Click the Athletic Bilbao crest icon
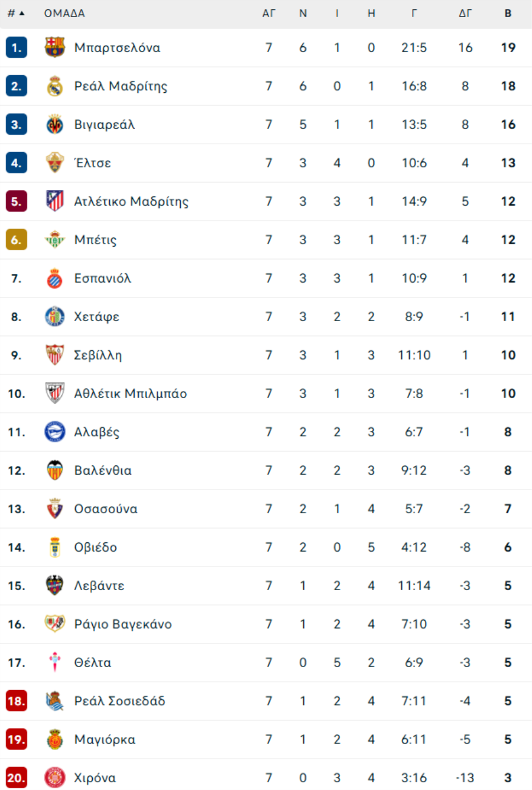The width and height of the screenshot is (532, 790). click(x=55, y=393)
